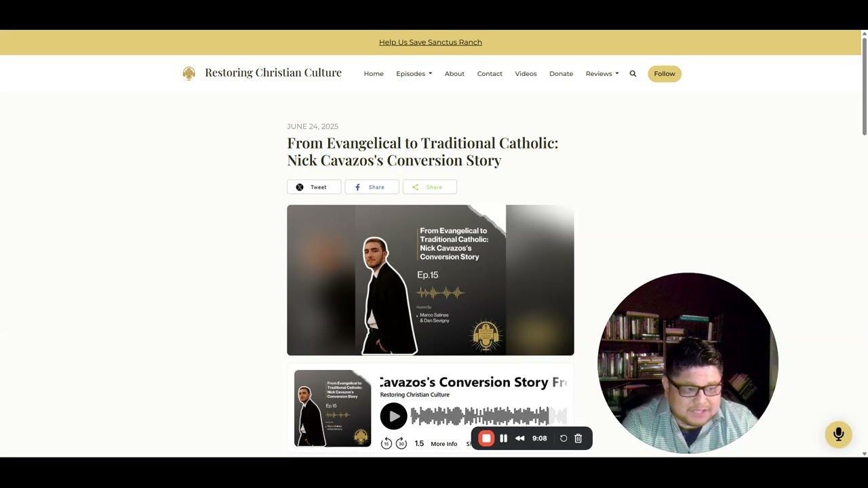Click the X Tweet share button

click(x=314, y=187)
